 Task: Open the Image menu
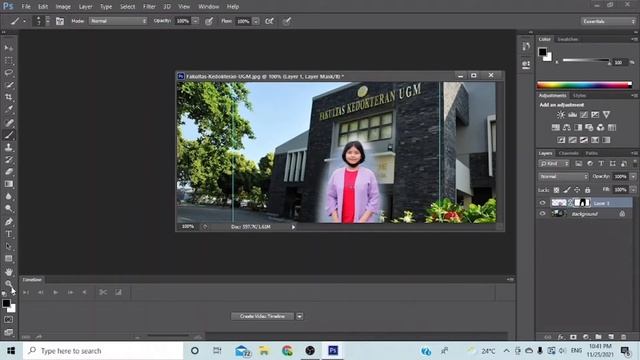click(63, 7)
